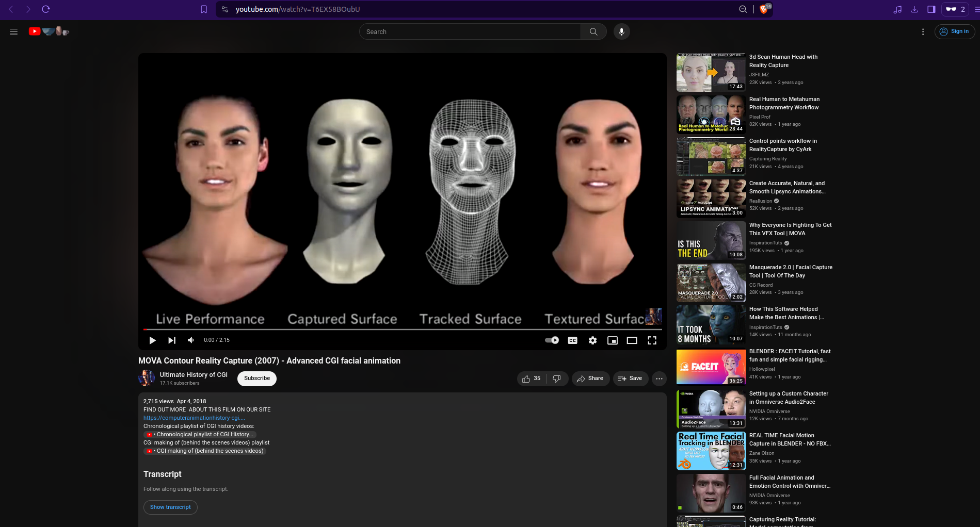The width and height of the screenshot is (980, 527).
Task: Open the browser zoom magnifier icon
Action: coord(743,9)
